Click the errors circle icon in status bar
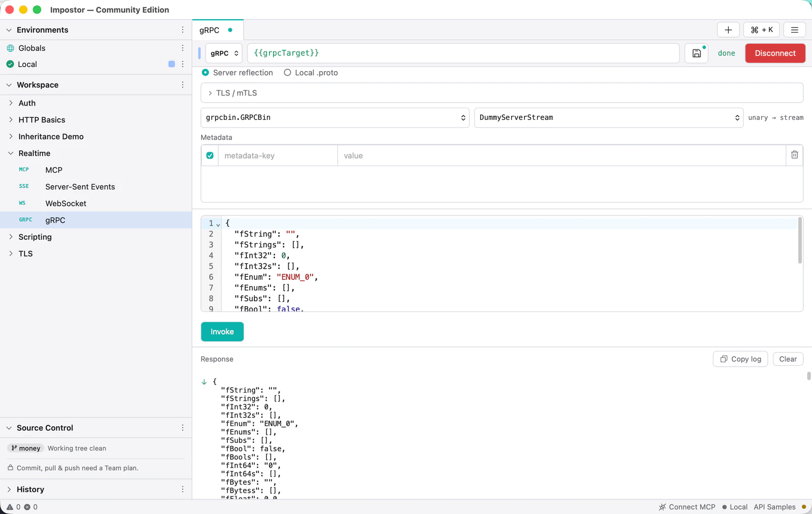This screenshot has width=812, height=514. (x=27, y=507)
